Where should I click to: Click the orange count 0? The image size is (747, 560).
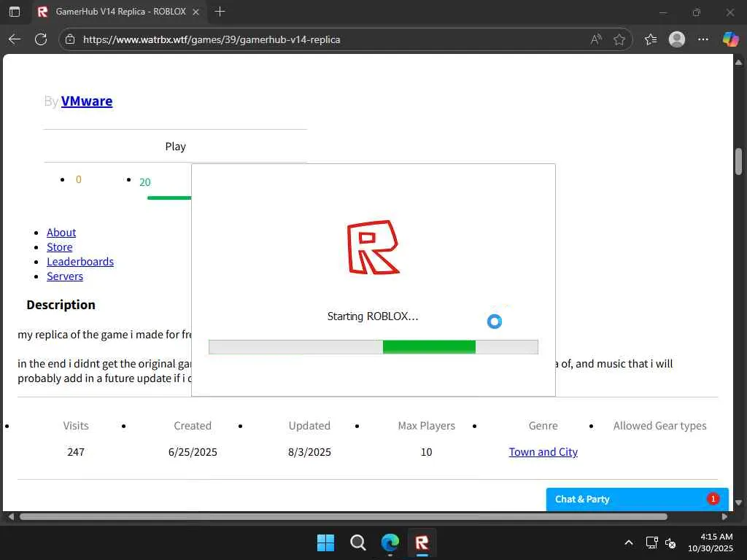(x=79, y=179)
